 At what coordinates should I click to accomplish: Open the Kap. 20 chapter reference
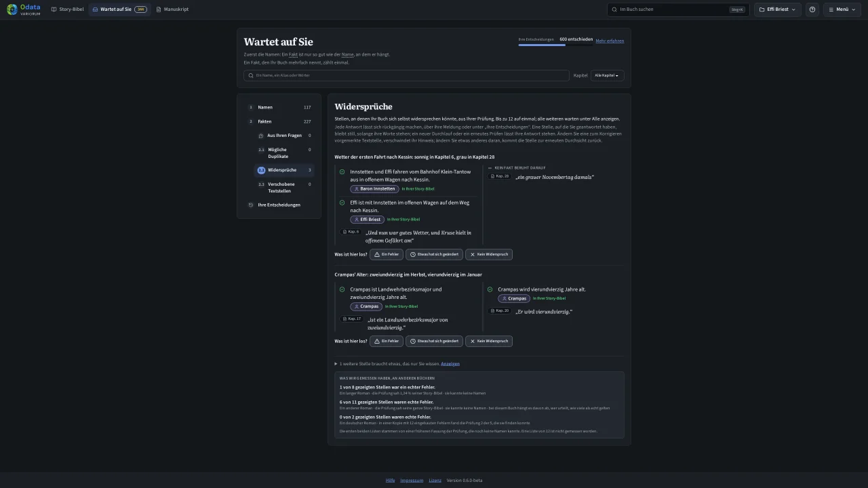click(500, 310)
